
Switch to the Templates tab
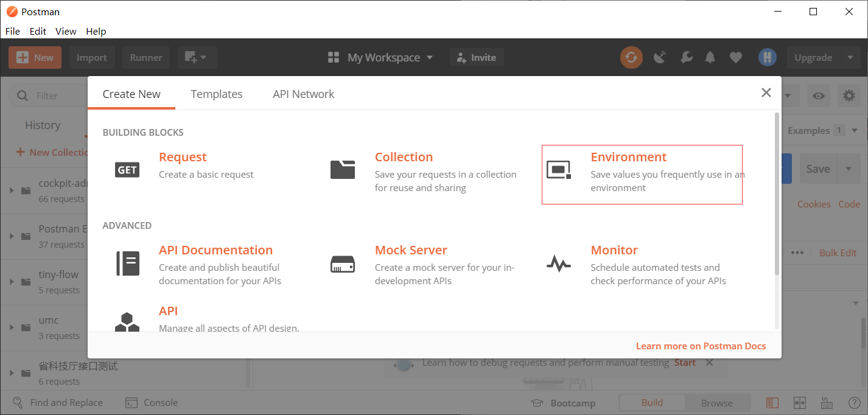217,94
